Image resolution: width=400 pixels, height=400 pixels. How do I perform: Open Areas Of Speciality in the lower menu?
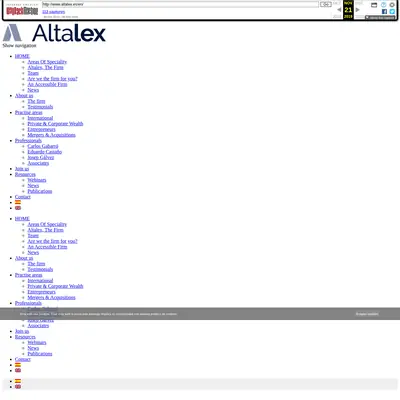tap(47, 225)
